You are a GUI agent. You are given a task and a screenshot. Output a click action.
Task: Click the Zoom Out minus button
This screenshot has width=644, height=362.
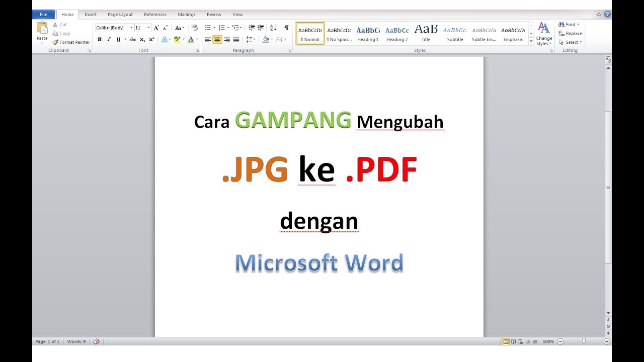click(x=560, y=341)
